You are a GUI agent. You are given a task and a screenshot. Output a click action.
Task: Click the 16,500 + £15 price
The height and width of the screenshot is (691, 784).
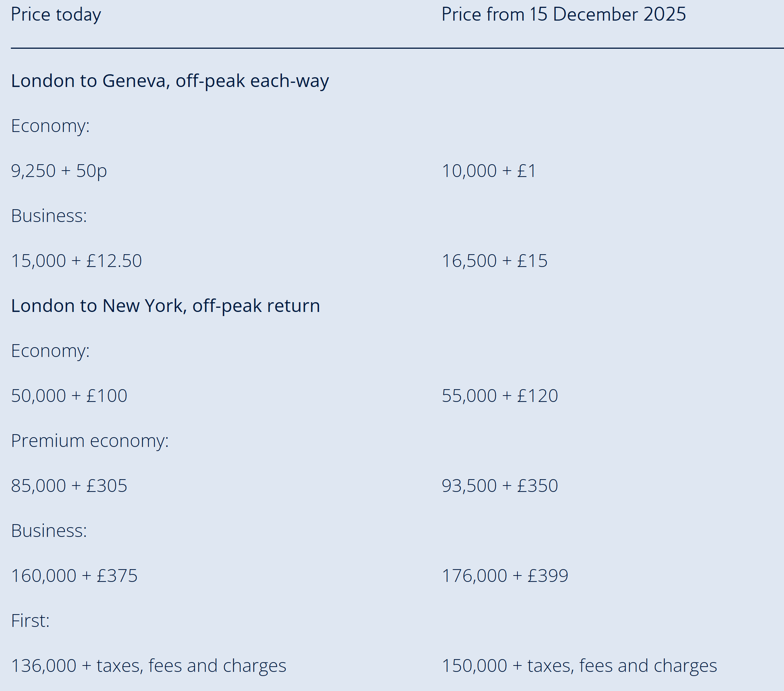pyautogui.click(x=495, y=261)
